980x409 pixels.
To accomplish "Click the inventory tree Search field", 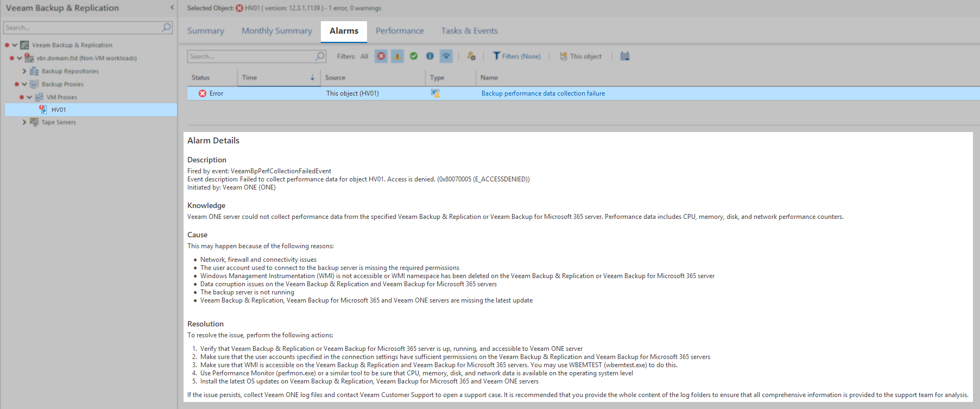I will [x=81, y=28].
